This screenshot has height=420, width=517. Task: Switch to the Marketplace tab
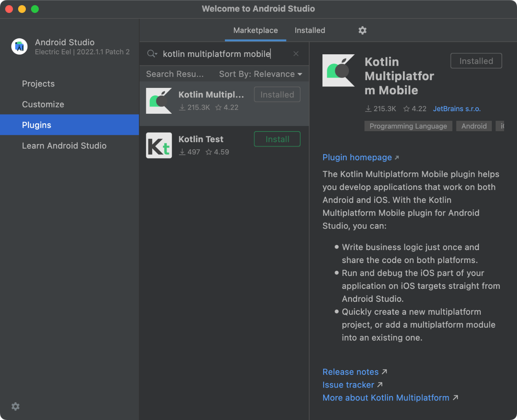(256, 30)
